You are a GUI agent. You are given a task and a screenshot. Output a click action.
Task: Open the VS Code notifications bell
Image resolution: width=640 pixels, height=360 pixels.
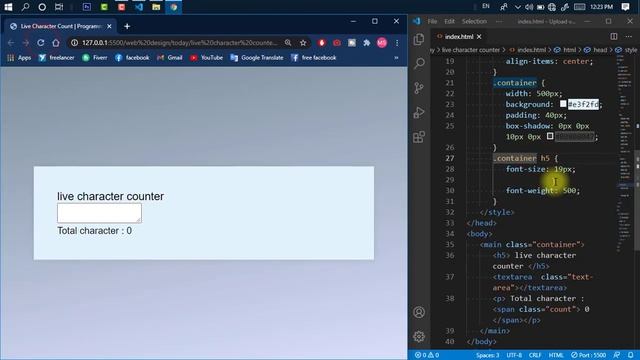[631, 355]
